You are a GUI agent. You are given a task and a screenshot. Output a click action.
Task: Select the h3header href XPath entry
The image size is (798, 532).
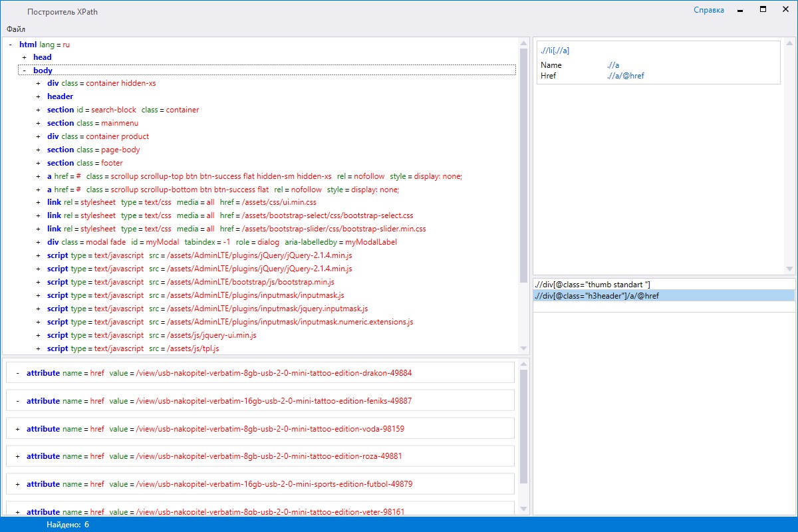coord(597,296)
